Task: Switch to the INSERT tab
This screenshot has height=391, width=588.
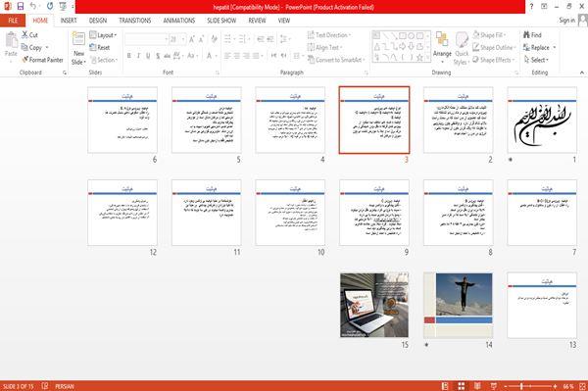Action: tap(69, 21)
